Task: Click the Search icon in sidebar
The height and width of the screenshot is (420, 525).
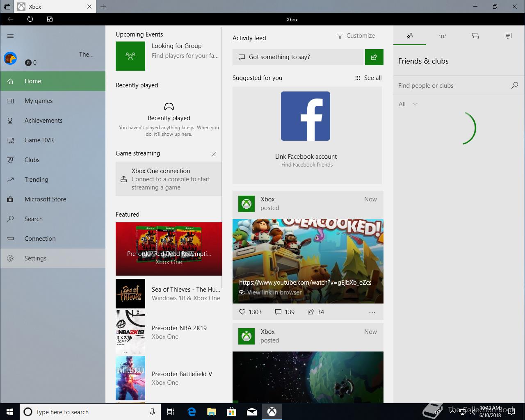Action: point(11,219)
